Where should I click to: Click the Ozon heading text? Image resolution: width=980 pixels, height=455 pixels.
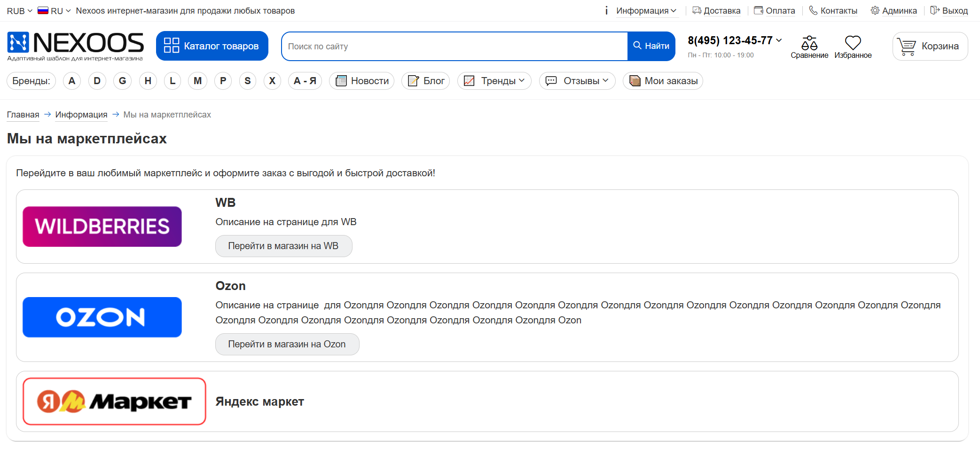point(230,286)
